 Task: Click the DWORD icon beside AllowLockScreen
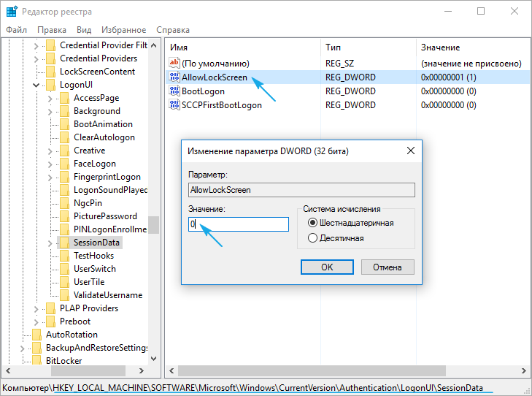[174, 77]
